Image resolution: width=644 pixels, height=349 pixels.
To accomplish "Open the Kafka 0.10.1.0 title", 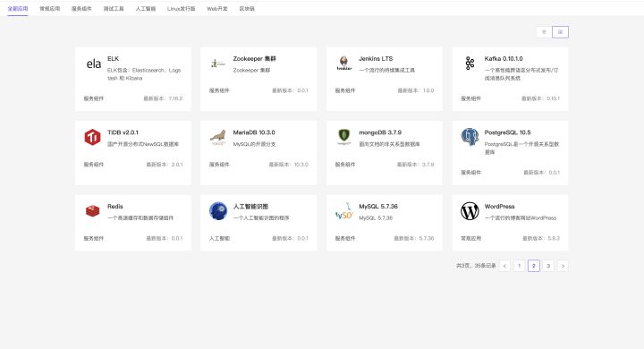I will (504, 59).
